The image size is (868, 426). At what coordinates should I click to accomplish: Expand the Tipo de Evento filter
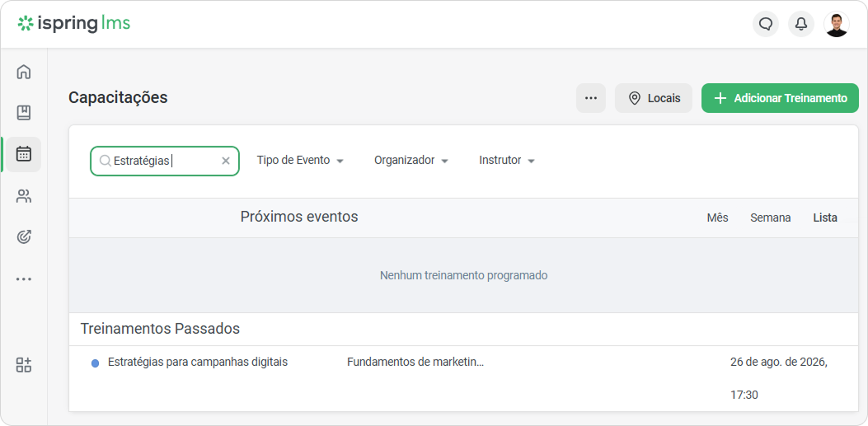pos(300,161)
